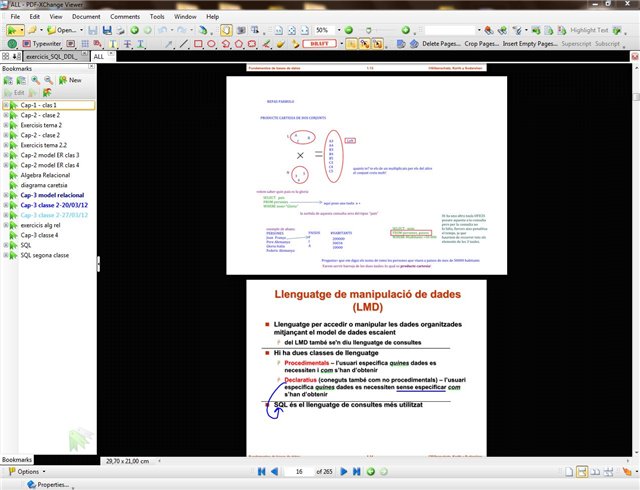Open the search field dropdown arrow
Screen dimensions: 640x490
click(479, 30)
